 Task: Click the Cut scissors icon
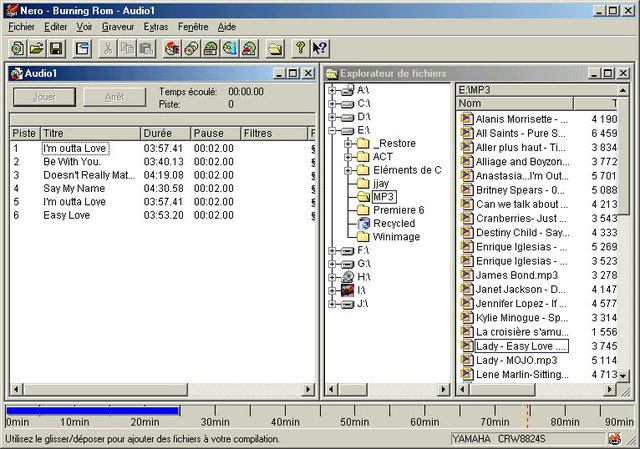click(108, 49)
